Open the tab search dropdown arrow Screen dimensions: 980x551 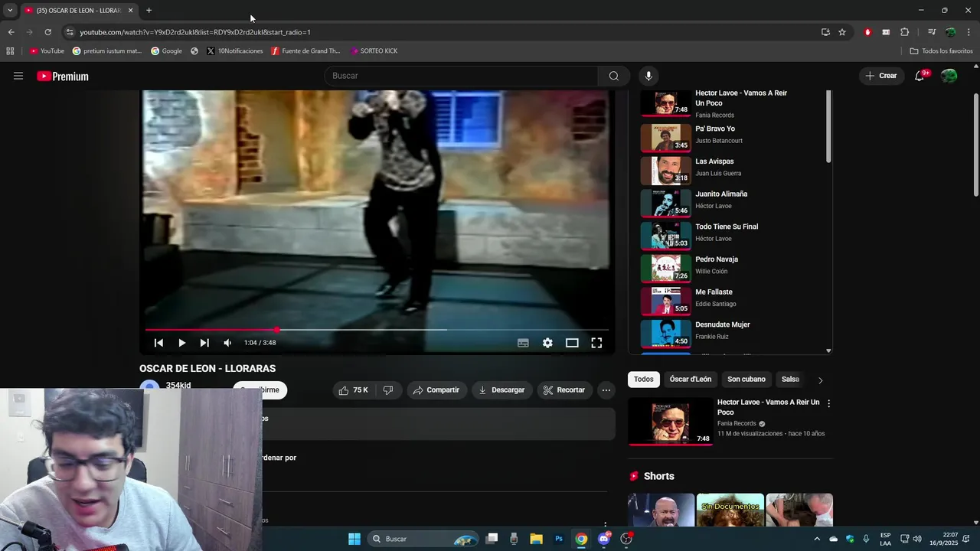tap(10, 10)
